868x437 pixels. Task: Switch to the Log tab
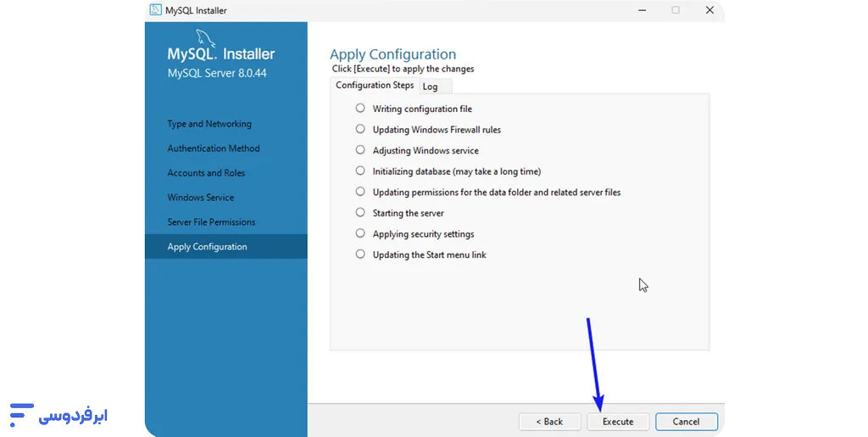(431, 87)
